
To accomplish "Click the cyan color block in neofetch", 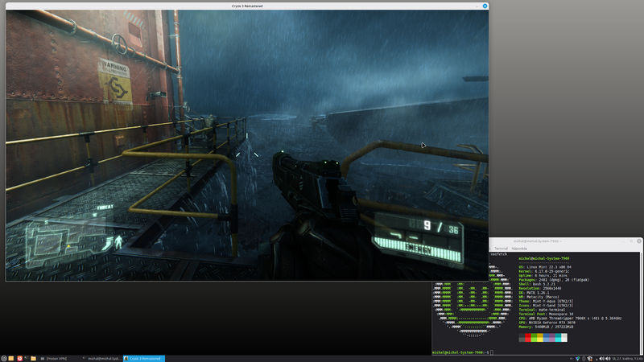I will click(558, 337).
